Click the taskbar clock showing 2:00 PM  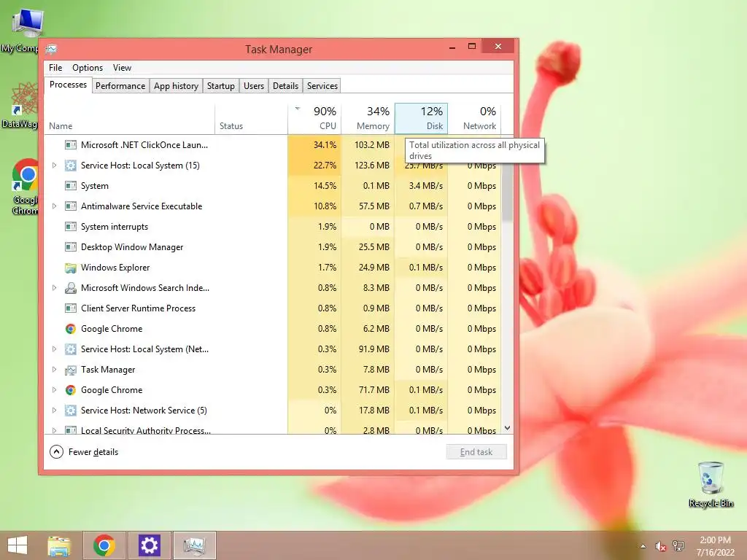(x=715, y=546)
